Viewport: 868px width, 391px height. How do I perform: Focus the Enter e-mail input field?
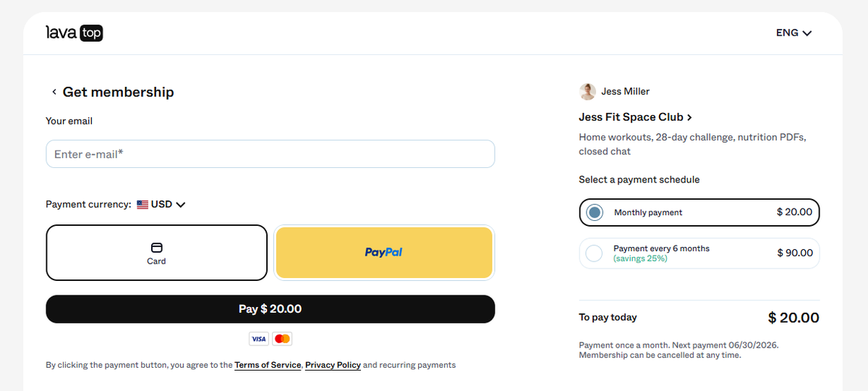tap(271, 154)
